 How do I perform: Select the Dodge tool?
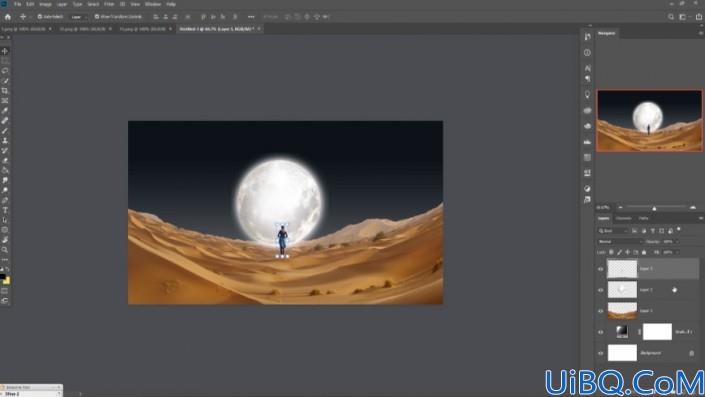point(5,190)
